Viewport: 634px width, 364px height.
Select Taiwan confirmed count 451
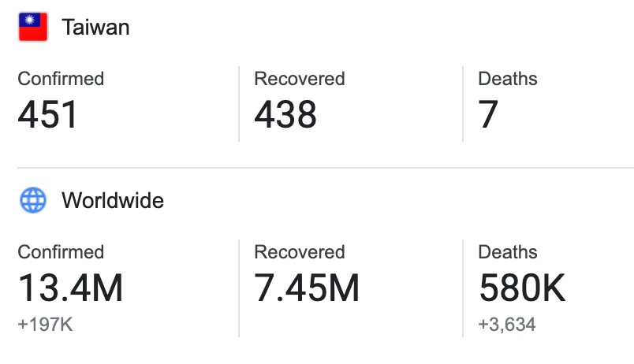pos(48,114)
